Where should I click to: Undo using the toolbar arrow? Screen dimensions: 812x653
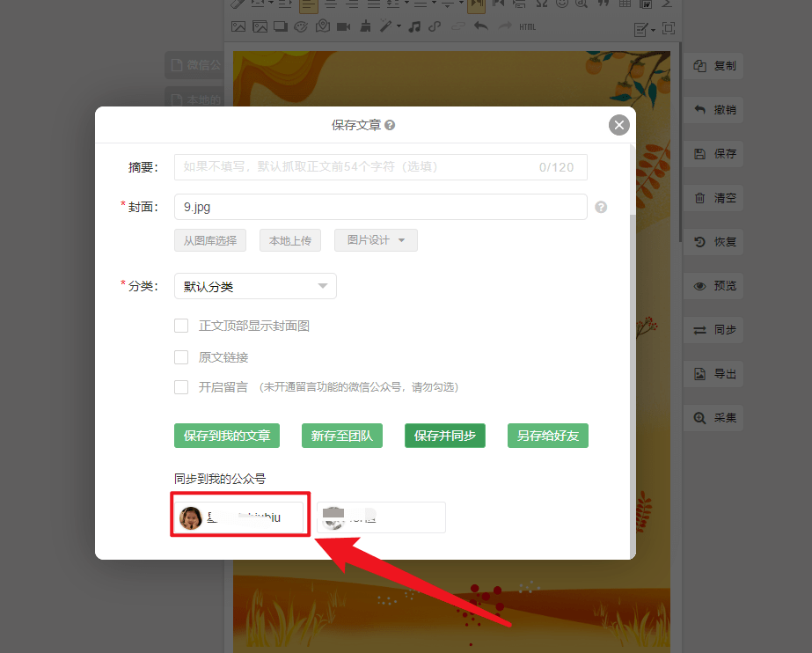click(481, 26)
